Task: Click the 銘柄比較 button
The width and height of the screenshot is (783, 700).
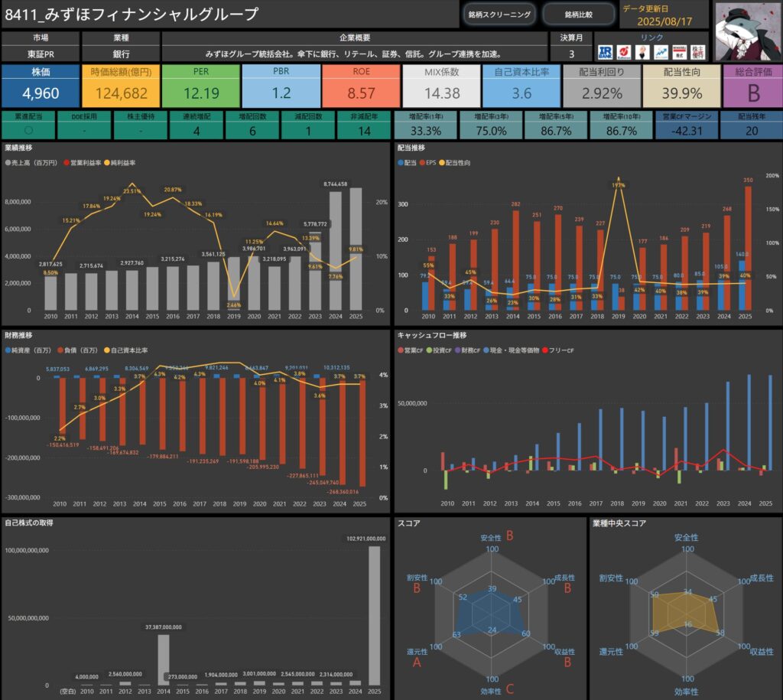Action: click(578, 15)
